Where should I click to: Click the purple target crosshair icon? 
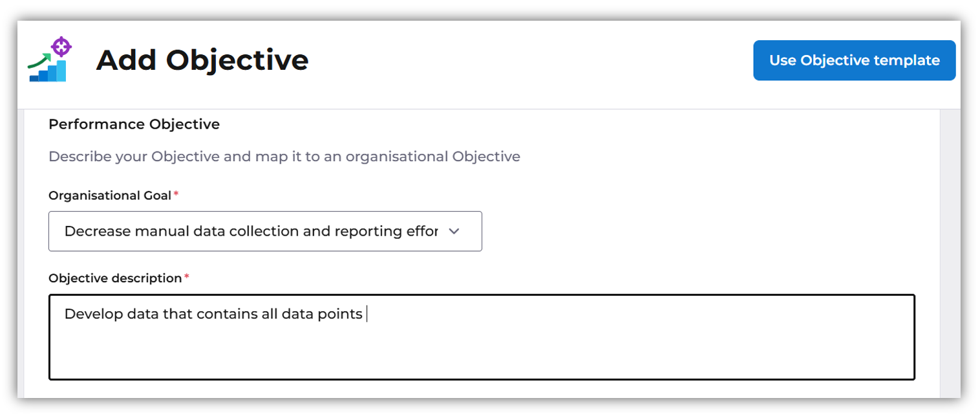[x=61, y=47]
